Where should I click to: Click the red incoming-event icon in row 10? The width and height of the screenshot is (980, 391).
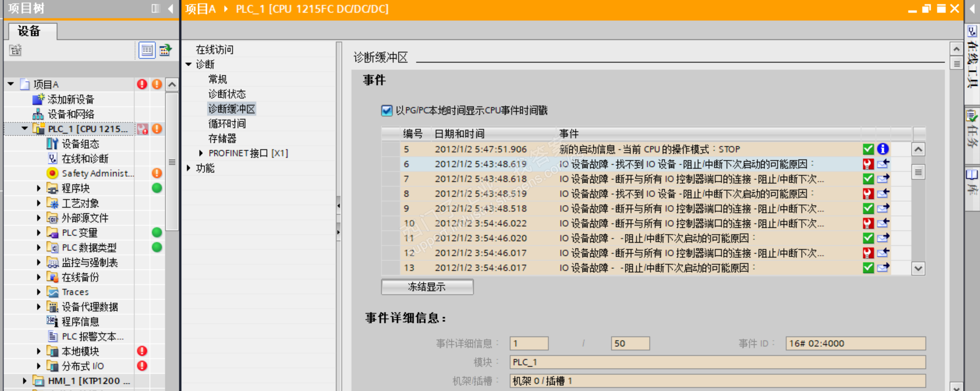[x=868, y=224]
